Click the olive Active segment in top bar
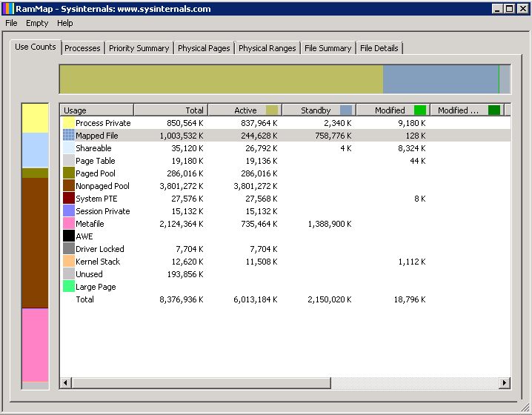The image size is (532, 415). pyautogui.click(x=222, y=79)
